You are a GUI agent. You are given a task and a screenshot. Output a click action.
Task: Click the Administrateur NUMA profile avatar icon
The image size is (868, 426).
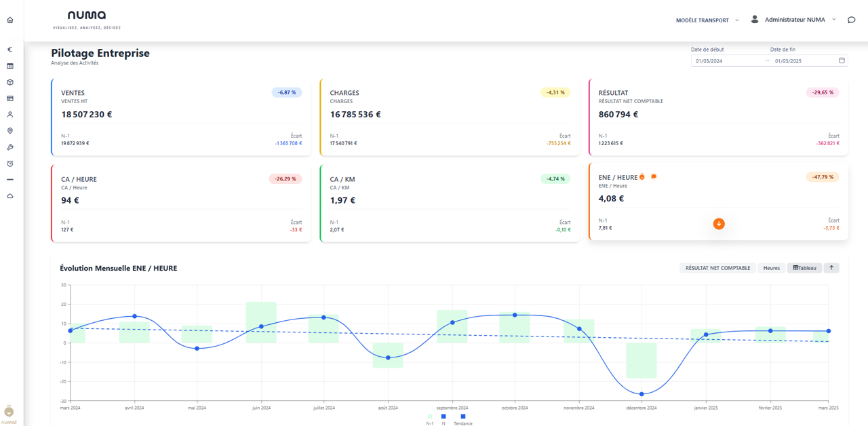pyautogui.click(x=755, y=19)
